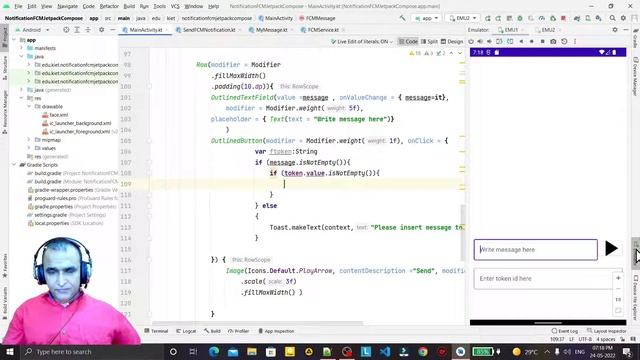This screenshot has width=640, height=360.
Task: Switch to the FCMService.kt tab
Action: [x=322, y=30]
